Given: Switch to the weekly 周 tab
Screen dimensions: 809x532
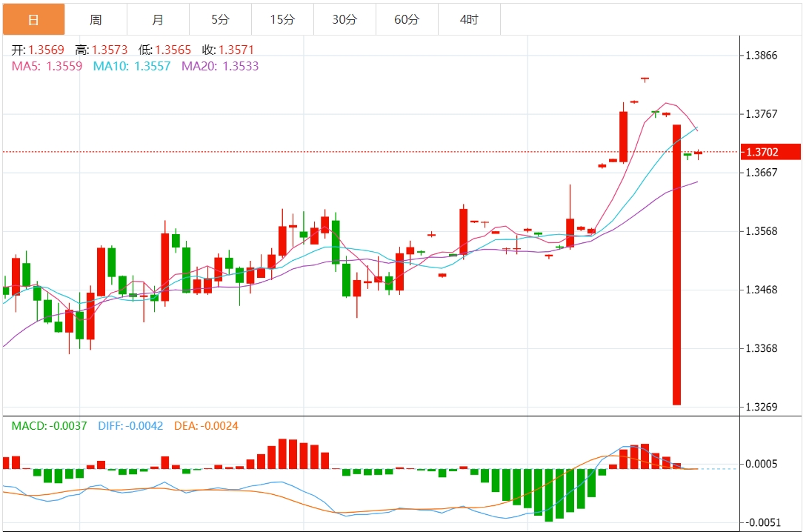Looking at the screenshot, I should (96, 19).
